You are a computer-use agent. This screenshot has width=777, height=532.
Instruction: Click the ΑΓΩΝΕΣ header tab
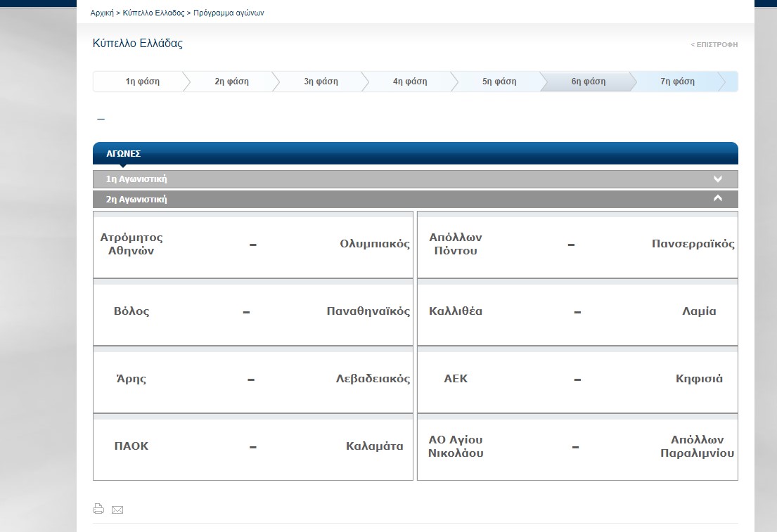coord(123,154)
